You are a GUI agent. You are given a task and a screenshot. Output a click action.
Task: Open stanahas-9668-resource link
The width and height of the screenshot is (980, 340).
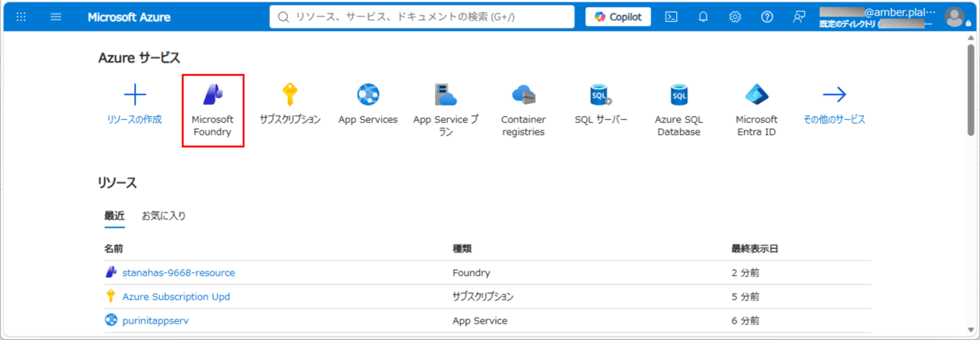coord(179,273)
